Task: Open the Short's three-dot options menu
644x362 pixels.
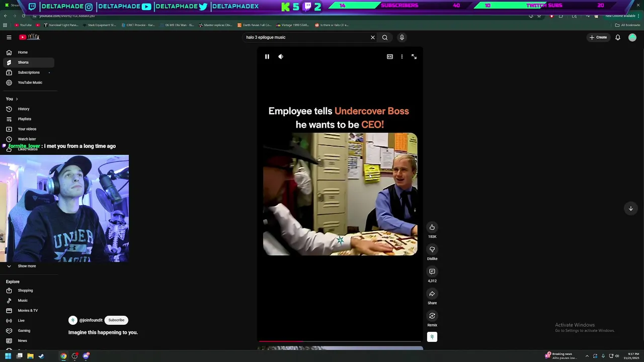Action: click(x=401, y=57)
